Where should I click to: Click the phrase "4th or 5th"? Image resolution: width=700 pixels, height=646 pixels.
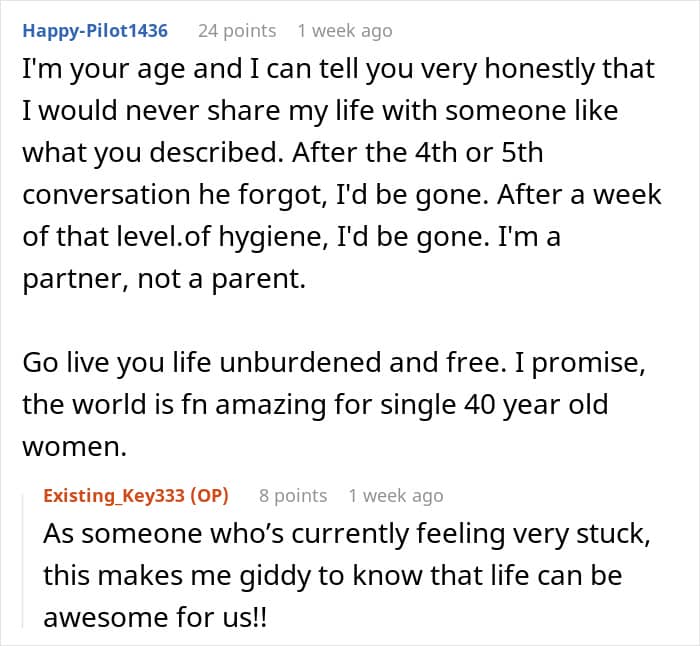[479, 152]
